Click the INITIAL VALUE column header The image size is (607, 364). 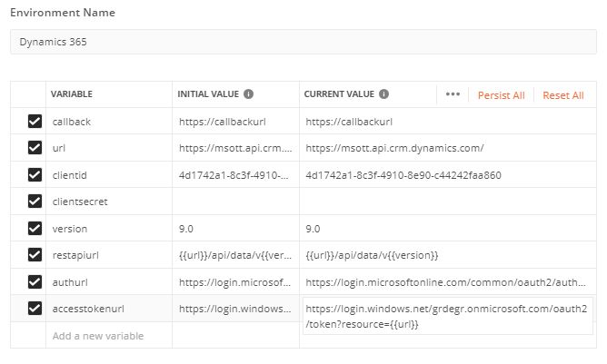click(208, 94)
